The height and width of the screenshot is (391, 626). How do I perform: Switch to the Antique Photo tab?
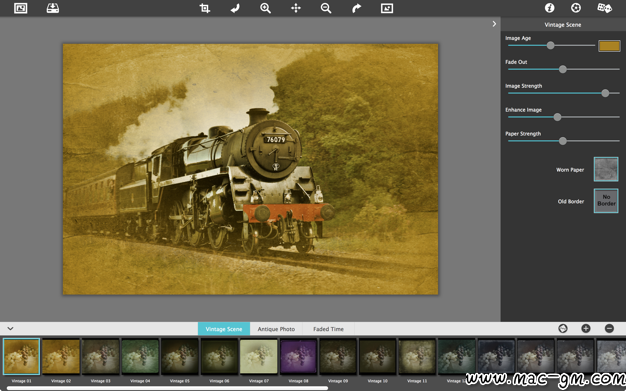(x=276, y=329)
